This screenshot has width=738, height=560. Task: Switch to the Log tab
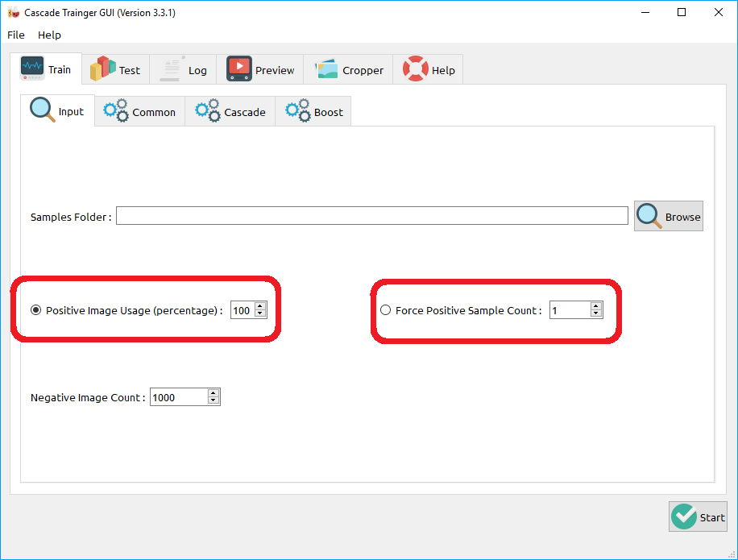[x=183, y=69]
